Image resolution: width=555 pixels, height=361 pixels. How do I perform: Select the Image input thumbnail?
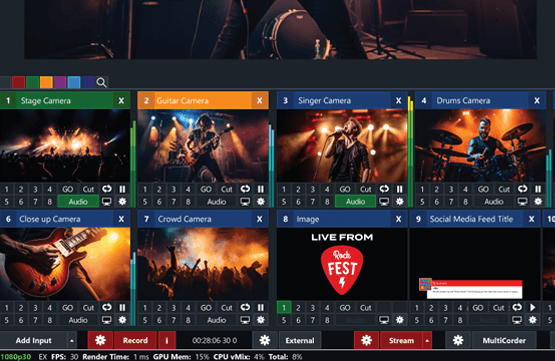pyautogui.click(x=342, y=264)
